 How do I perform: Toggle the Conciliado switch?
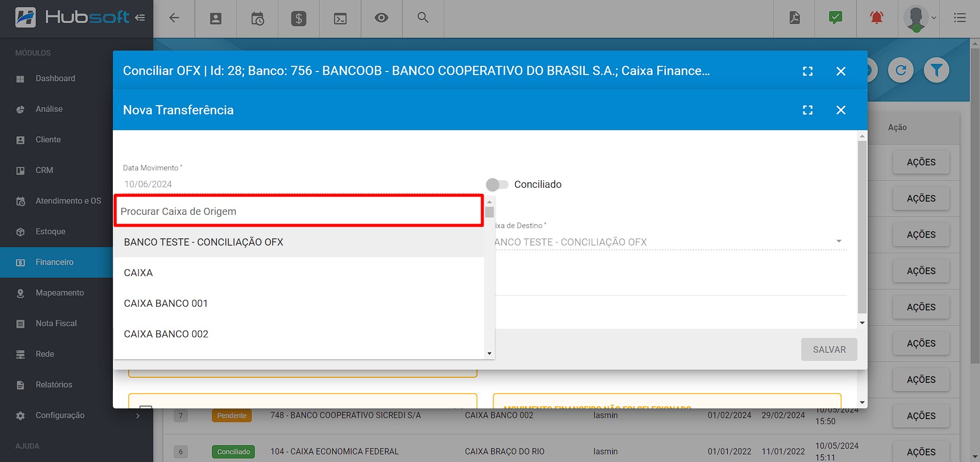point(497,184)
